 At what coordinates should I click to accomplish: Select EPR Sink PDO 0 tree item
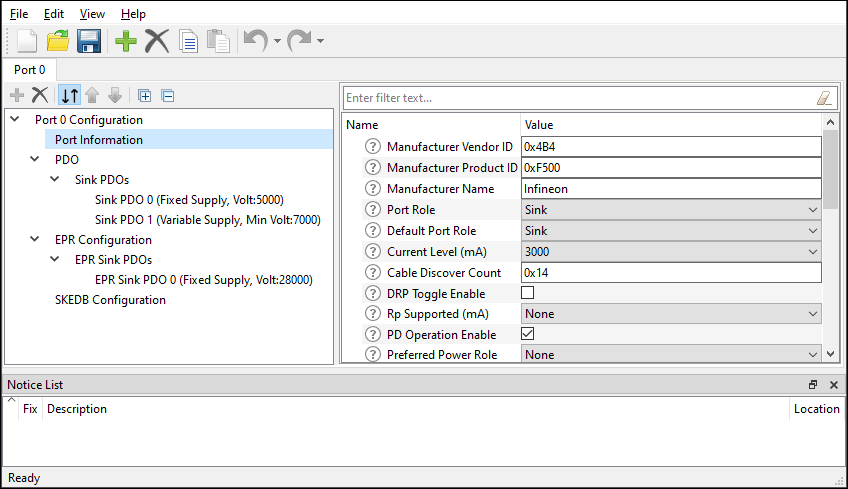click(x=204, y=280)
